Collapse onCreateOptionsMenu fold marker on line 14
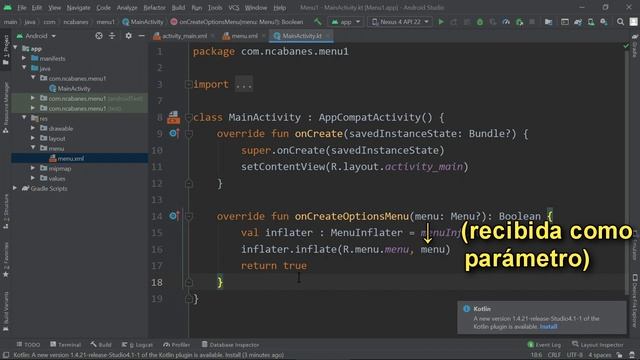Screen dimensions: 640x360 click(x=189, y=216)
